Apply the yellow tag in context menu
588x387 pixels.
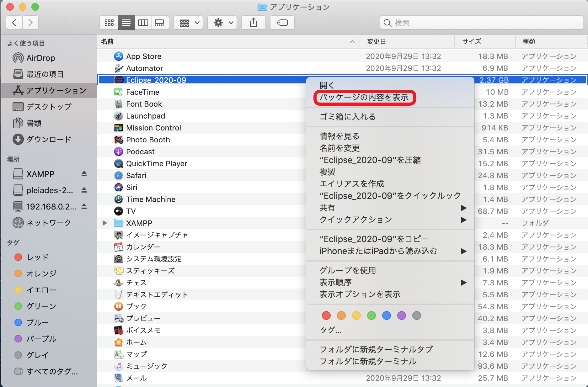pos(356,315)
